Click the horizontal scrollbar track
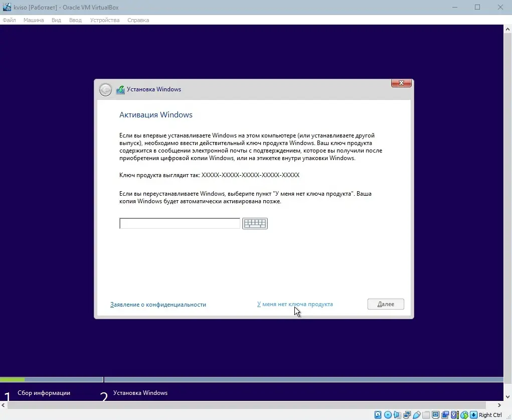The width and height of the screenshot is (512, 420). [x=247, y=405]
